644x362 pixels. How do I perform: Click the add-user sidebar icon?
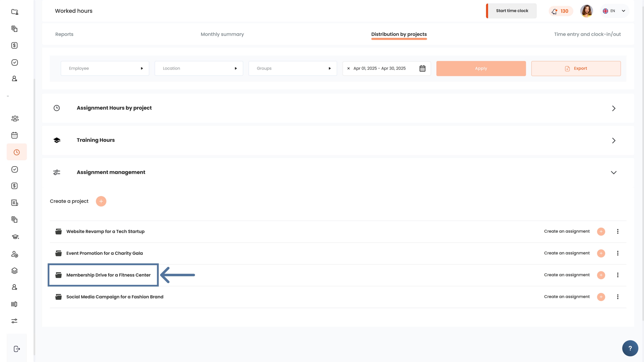point(14,254)
